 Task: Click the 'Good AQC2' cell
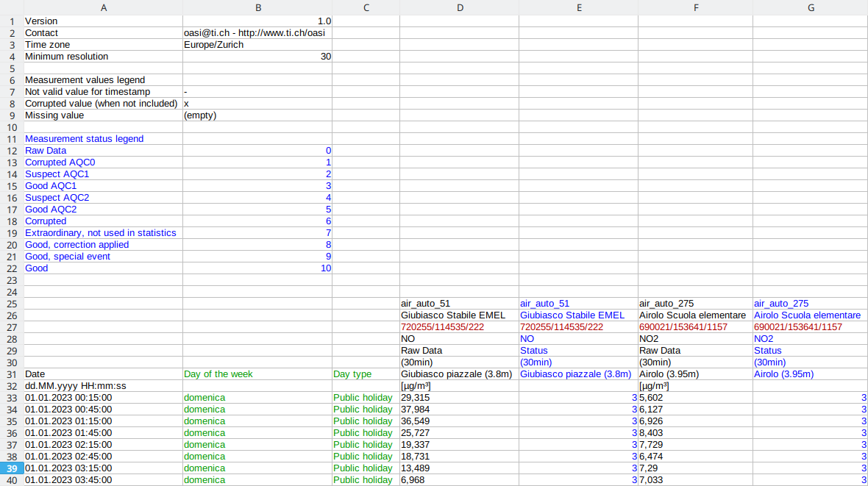point(103,210)
